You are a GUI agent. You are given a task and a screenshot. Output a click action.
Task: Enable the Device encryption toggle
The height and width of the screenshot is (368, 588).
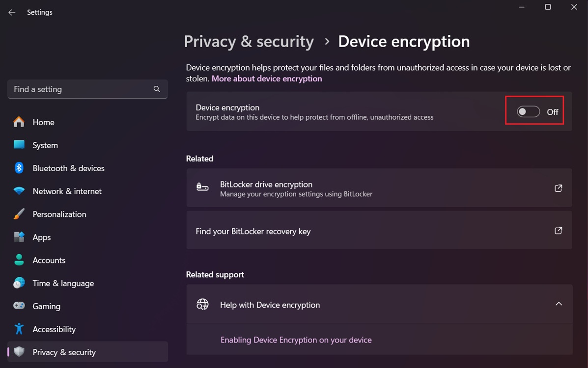click(x=528, y=111)
